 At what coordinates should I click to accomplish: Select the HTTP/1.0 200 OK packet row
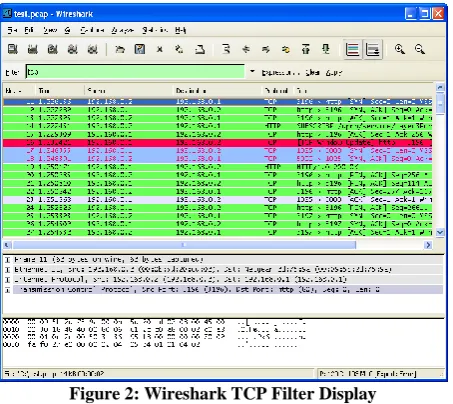tap(218, 167)
